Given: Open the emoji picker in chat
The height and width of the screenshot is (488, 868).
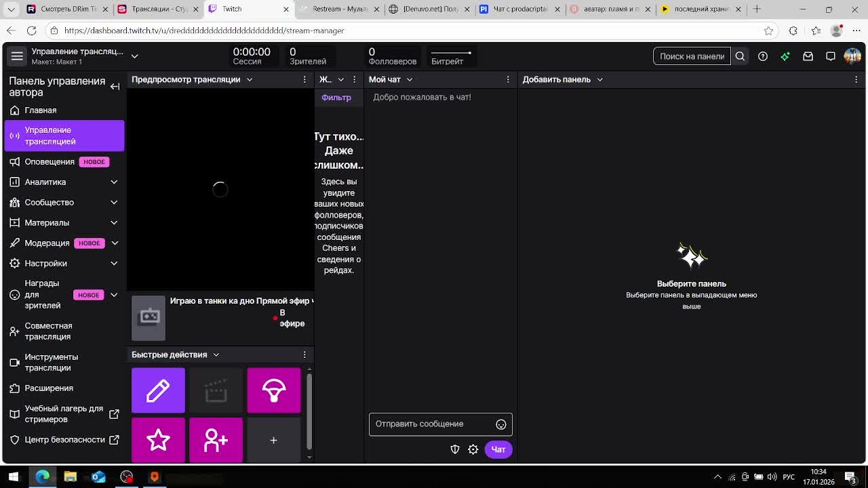Looking at the screenshot, I should tap(501, 424).
